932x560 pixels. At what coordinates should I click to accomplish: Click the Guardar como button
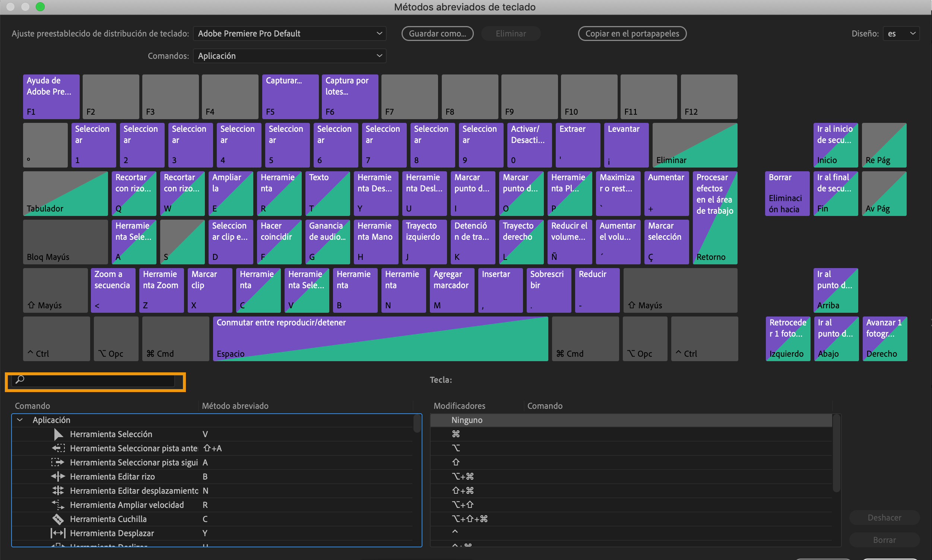point(437,34)
